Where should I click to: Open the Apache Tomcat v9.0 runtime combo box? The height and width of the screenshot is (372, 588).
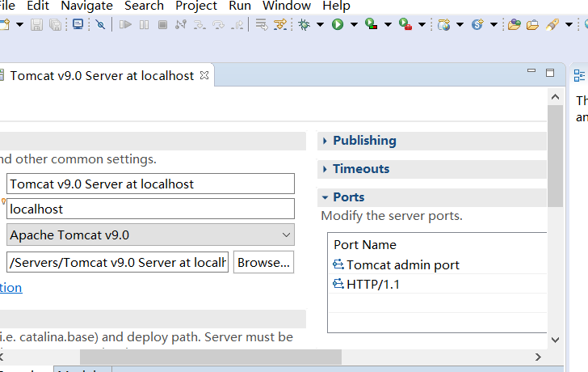point(150,235)
